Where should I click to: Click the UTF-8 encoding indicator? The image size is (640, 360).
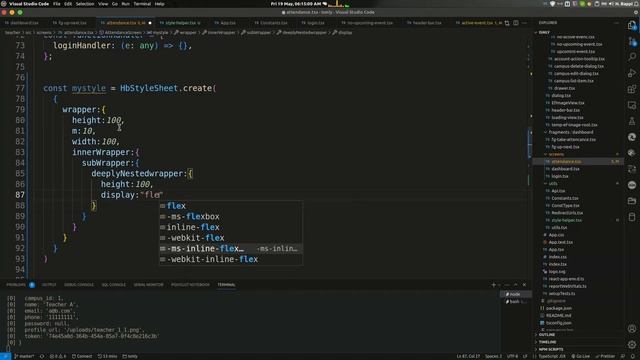[x=512, y=356]
